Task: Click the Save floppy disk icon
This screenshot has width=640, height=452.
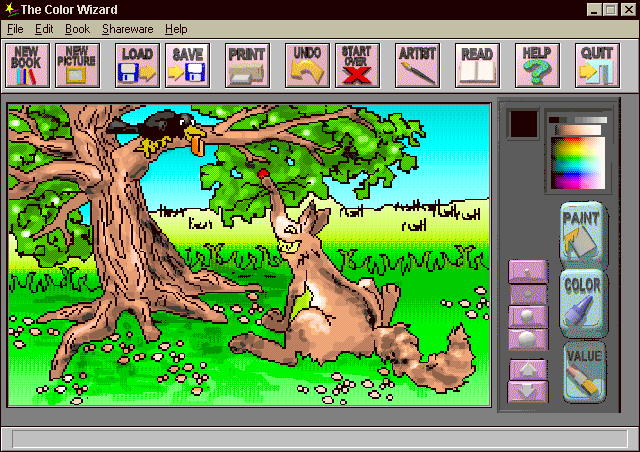Action: (x=187, y=66)
